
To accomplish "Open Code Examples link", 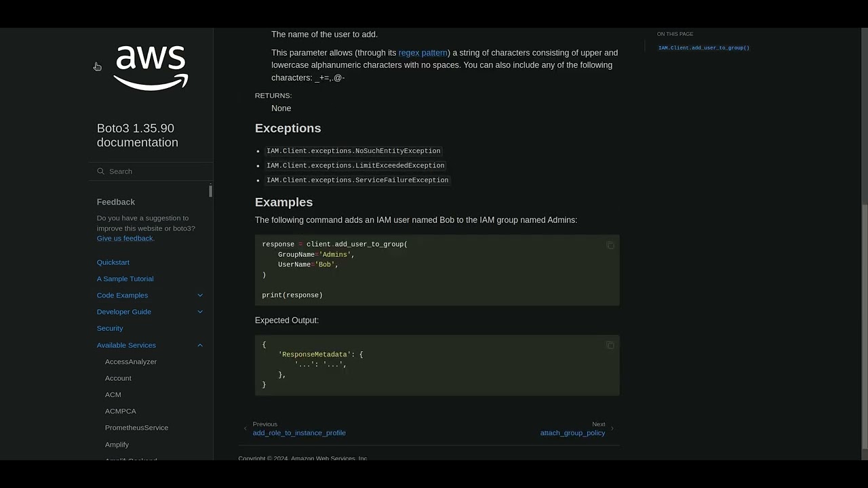I will point(122,296).
